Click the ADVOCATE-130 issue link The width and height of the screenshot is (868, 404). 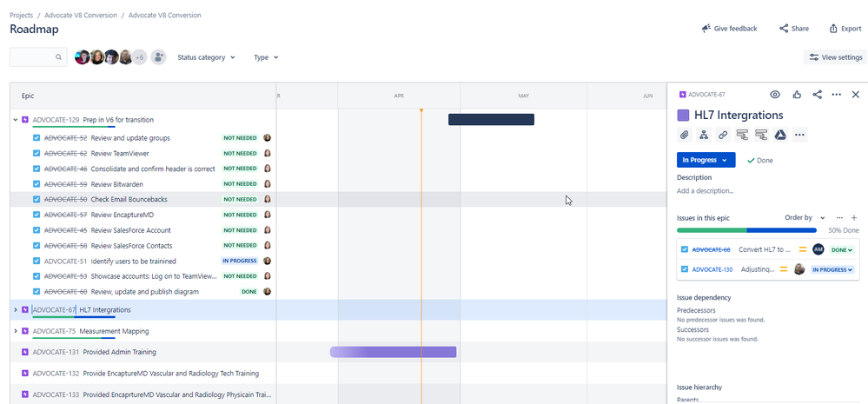(712, 269)
